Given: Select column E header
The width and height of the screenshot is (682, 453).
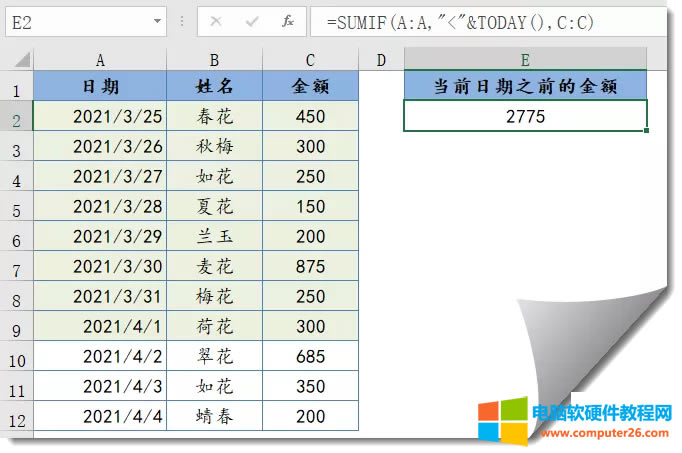Looking at the screenshot, I should [525, 61].
